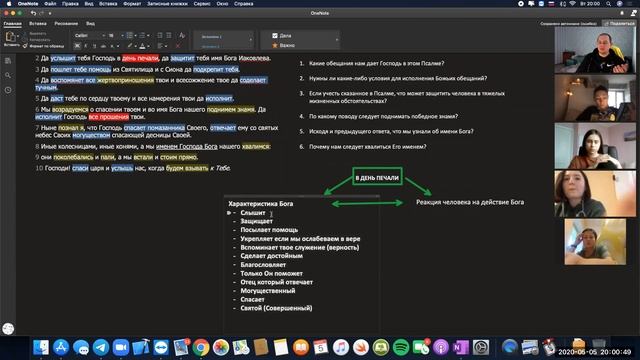This screenshot has width=640, height=360.
Task: Click the bottom video participant thumbnail
Action: point(595,242)
